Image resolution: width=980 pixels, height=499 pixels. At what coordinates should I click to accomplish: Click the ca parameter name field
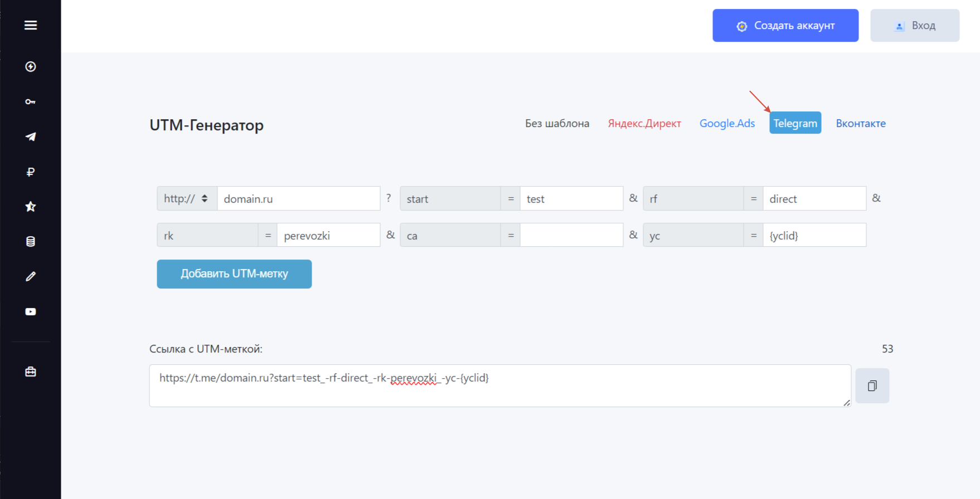[450, 236]
